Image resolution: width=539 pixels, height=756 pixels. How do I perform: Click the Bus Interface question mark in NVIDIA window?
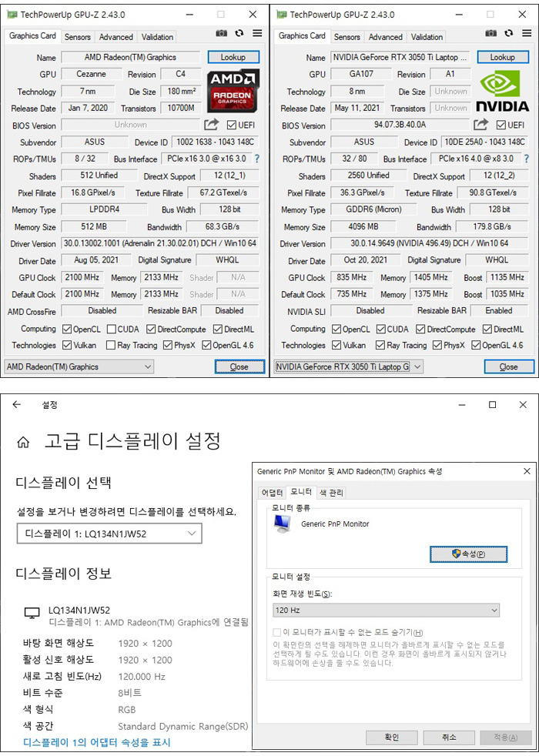[527, 159]
